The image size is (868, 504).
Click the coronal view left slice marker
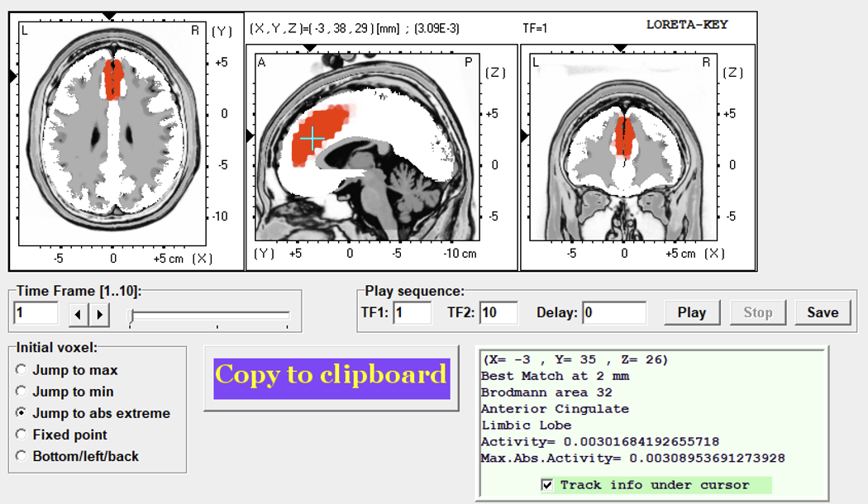(525, 135)
